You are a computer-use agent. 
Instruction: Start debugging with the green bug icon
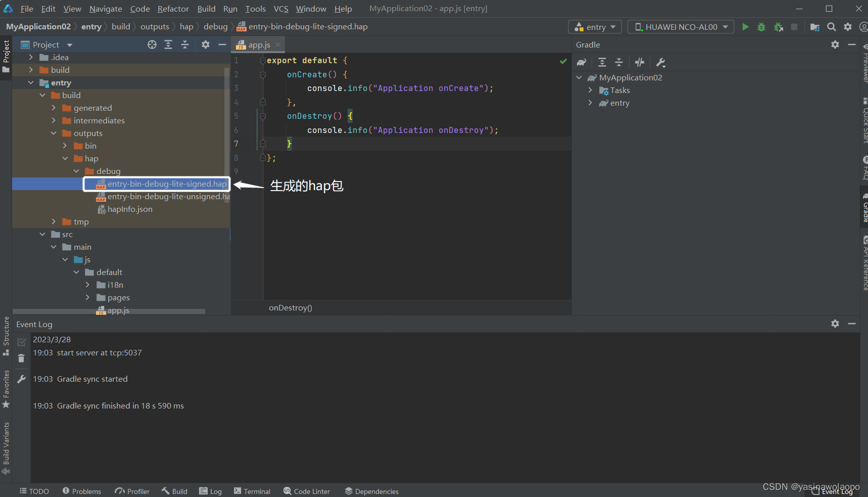pos(761,27)
